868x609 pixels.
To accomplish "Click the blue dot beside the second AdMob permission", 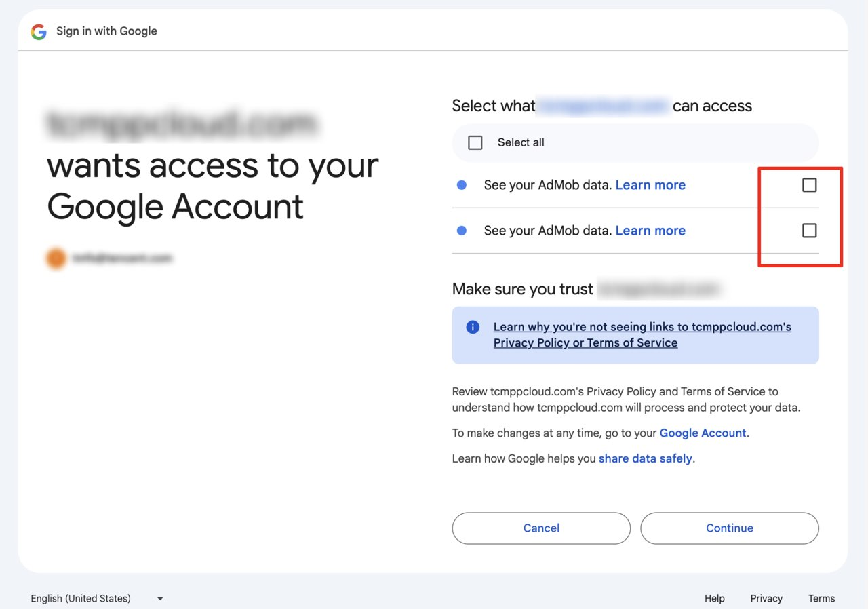I will pos(462,231).
